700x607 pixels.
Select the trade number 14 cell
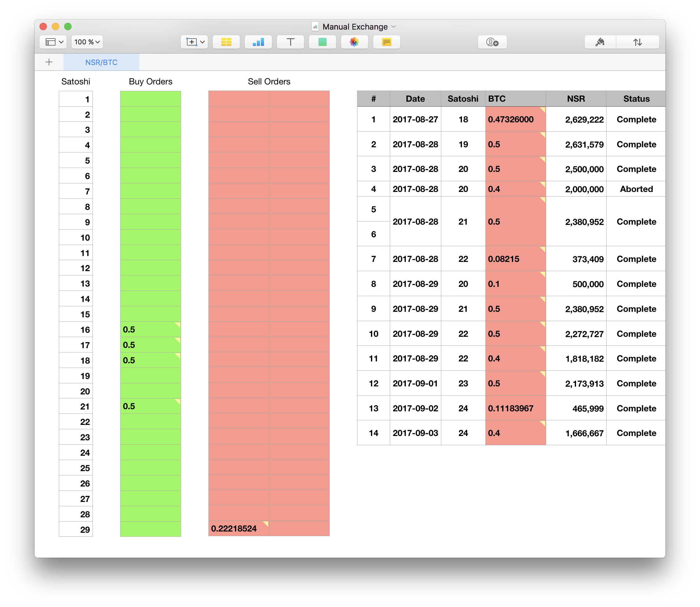[373, 433]
